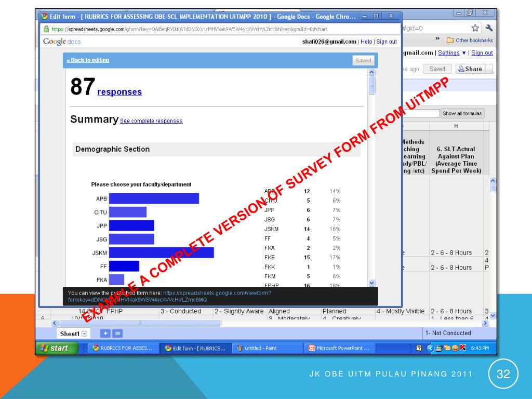Click the FKE count value 15

point(307,258)
